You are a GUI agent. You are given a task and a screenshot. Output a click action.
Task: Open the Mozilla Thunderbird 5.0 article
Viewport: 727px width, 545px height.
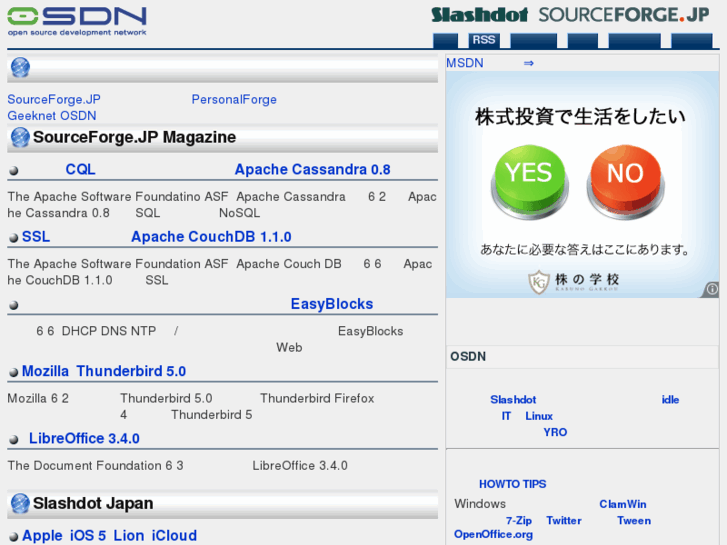point(104,371)
